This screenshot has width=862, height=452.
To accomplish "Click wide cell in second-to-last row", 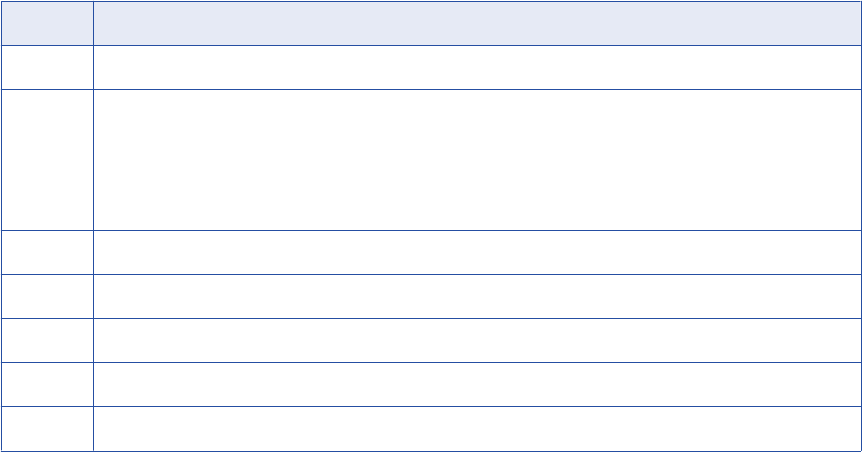I will (x=477, y=384).
